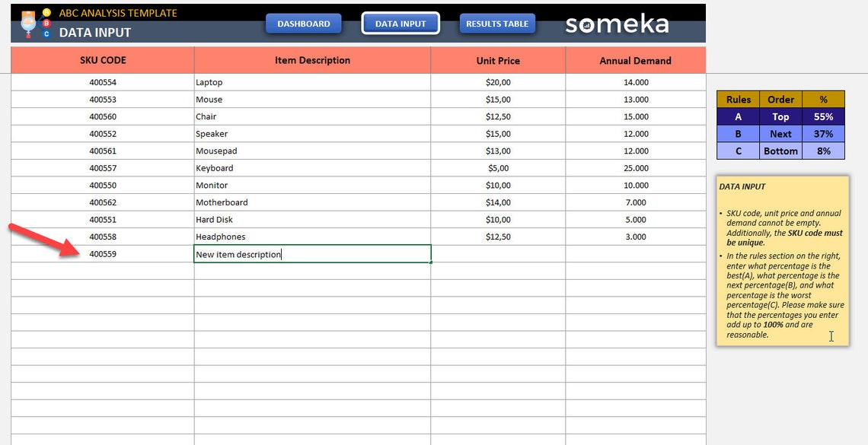Click the ABC analysis logo icon
Viewport: 868px width, 445px height.
(x=28, y=23)
